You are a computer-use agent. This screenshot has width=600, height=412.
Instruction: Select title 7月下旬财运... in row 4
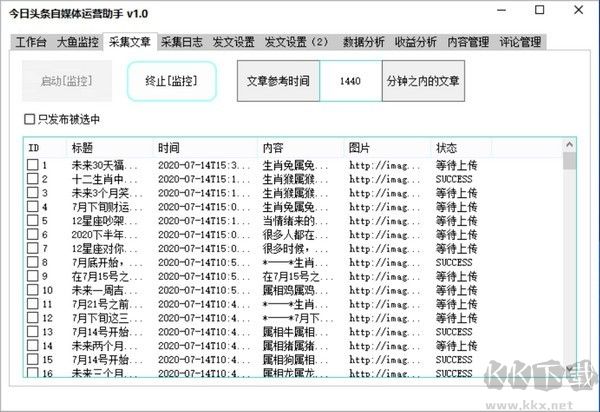pyautogui.click(x=107, y=207)
